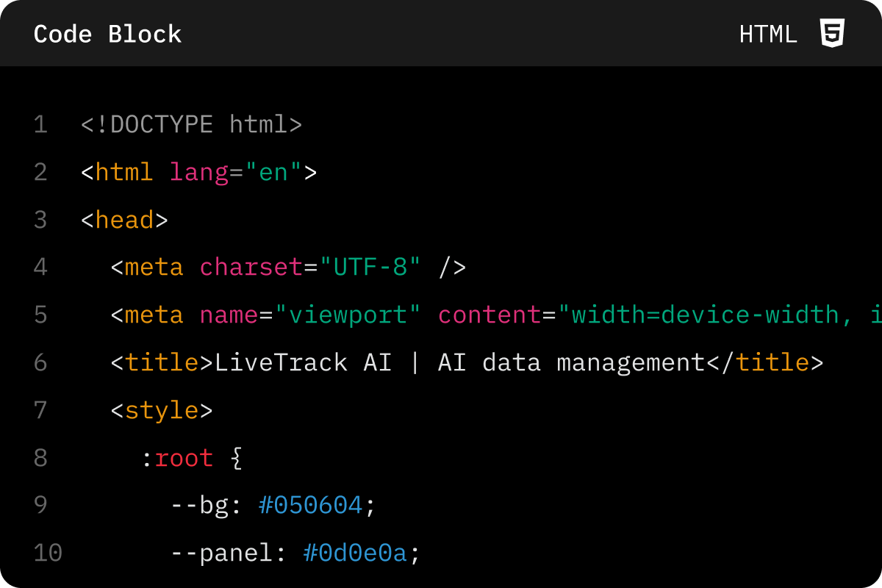Click the "viewport" name value
Image resolution: width=882 pixels, height=588 pixels.
tap(348, 315)
